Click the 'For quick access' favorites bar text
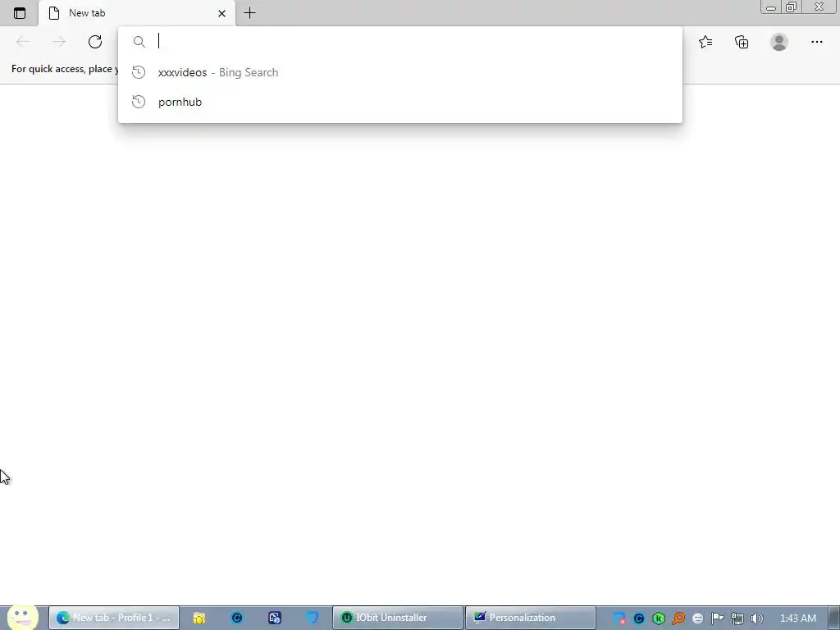This screenshot has width=840, height=630. click(x=64, y=69)
